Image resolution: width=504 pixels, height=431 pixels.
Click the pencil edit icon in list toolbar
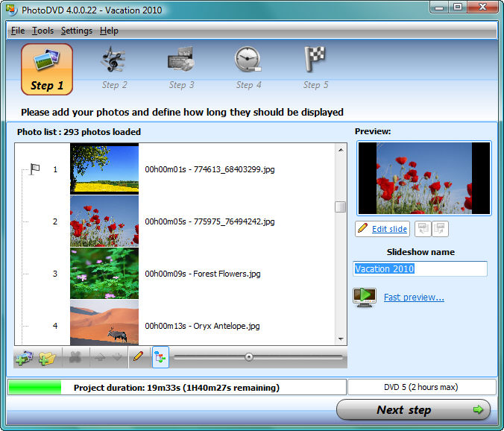(137, 358)
